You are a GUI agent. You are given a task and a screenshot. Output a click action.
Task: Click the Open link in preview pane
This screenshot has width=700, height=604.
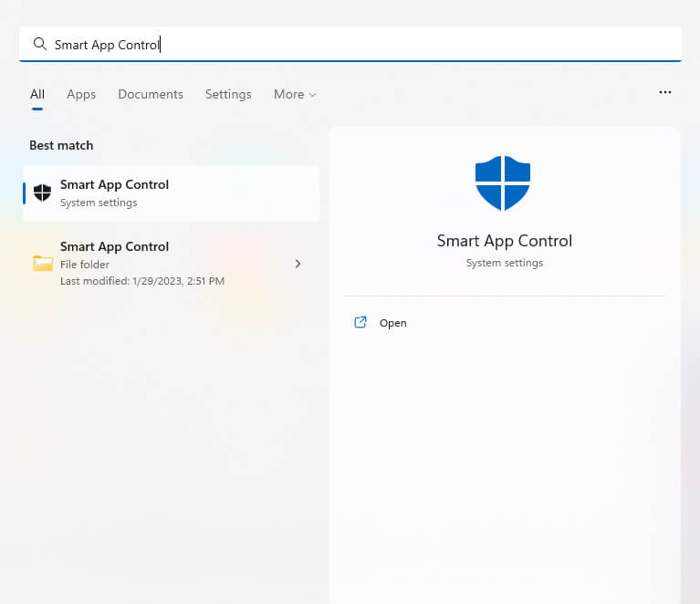click(393, 323)
